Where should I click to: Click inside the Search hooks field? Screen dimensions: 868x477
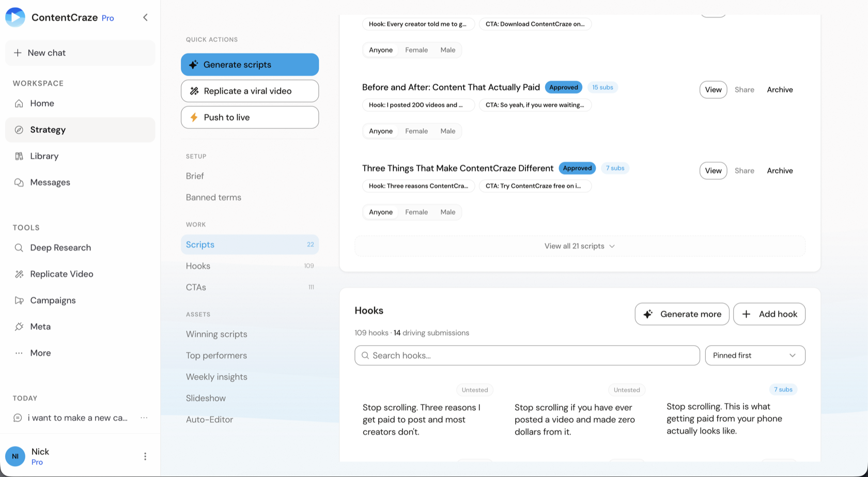tap(527, 356)
